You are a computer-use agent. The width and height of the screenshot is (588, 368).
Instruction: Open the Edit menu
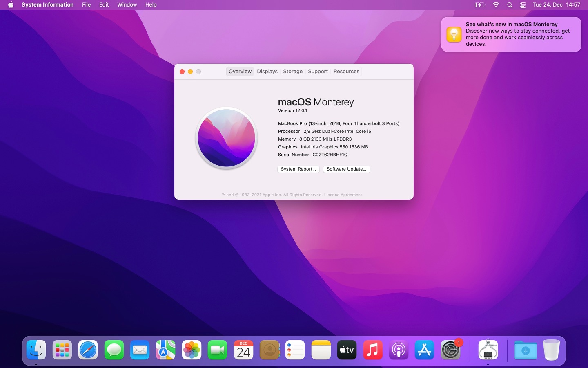pyautogui.click(x=104, y=5)
